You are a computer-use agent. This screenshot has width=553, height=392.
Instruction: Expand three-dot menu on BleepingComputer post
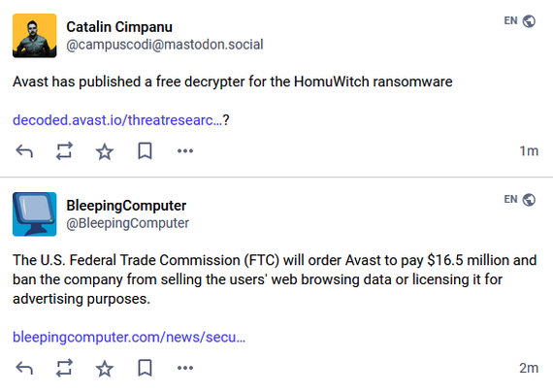(185, 369)
